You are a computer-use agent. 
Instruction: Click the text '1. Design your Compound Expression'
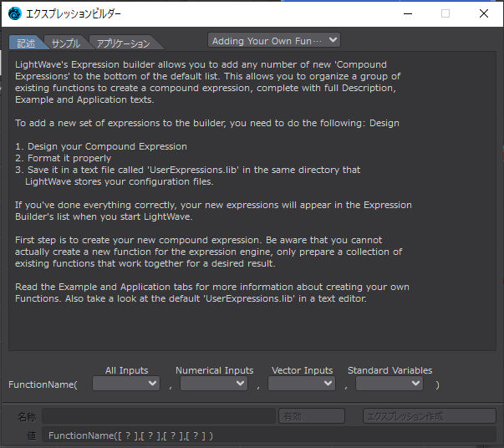tap(101, 146)
